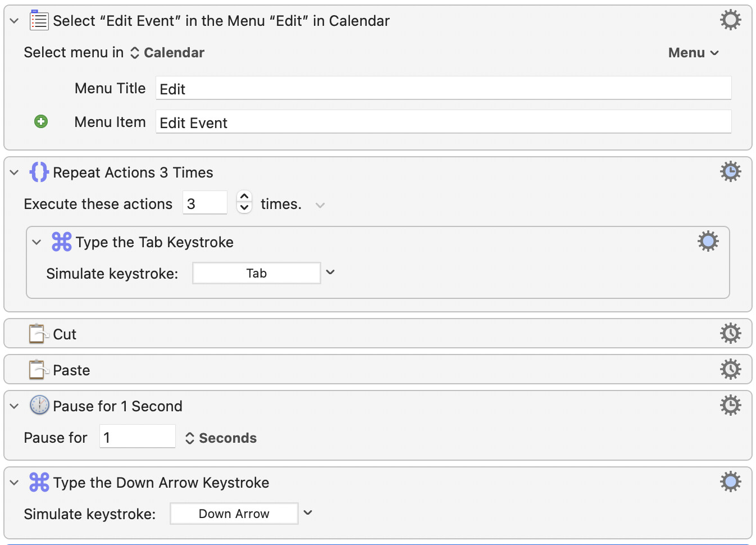This screenshot has height=545, width=756.
Task: Open dropdown arrow next to Tab keystroke field
Action: pyautogui.click(x=330, y=272)
